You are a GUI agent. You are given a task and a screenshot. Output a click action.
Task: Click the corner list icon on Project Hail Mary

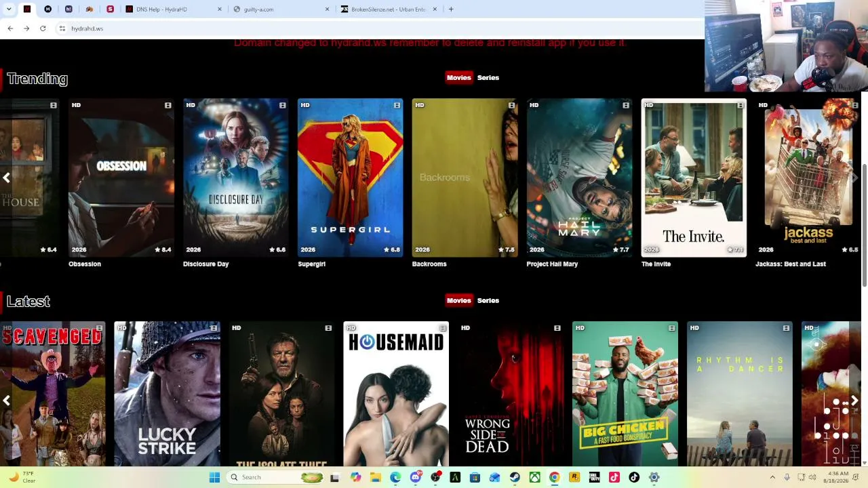(x=626, y=105)
